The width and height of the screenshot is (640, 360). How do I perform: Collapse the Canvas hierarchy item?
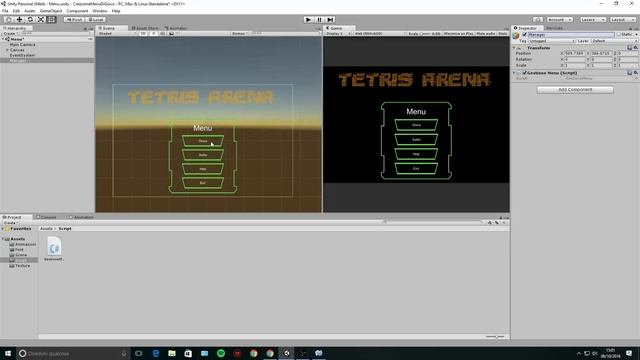pyautogui.click(x=7, y=50)
